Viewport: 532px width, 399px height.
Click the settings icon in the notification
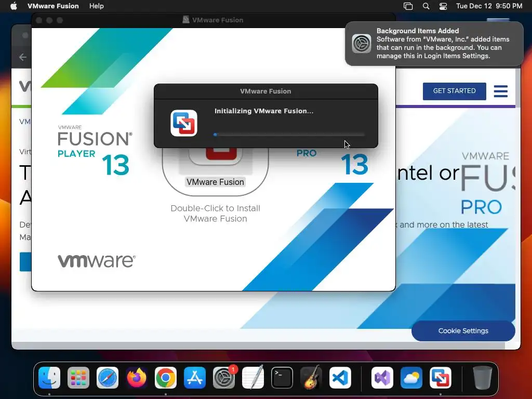point(362,44)
